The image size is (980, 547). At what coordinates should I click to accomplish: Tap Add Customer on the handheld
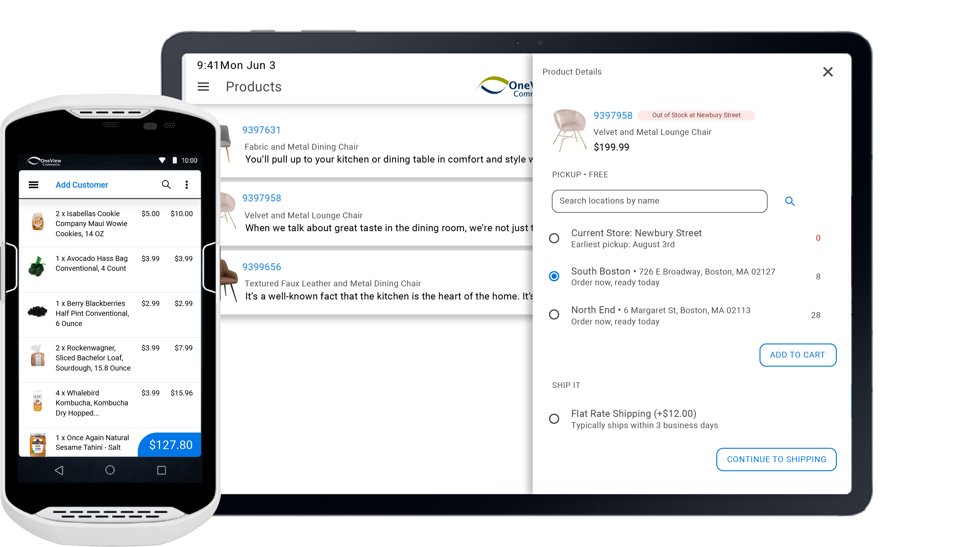coord(82,184)
